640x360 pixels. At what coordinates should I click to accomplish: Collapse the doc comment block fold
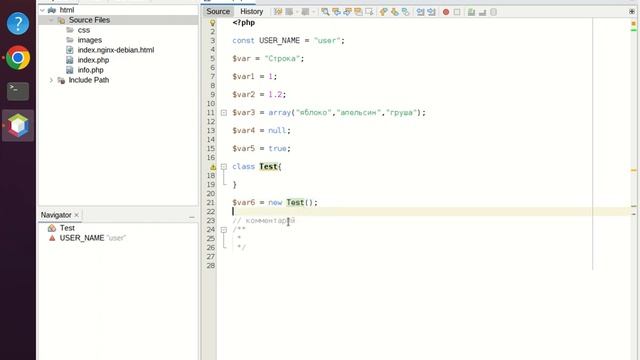pos(224,230)
